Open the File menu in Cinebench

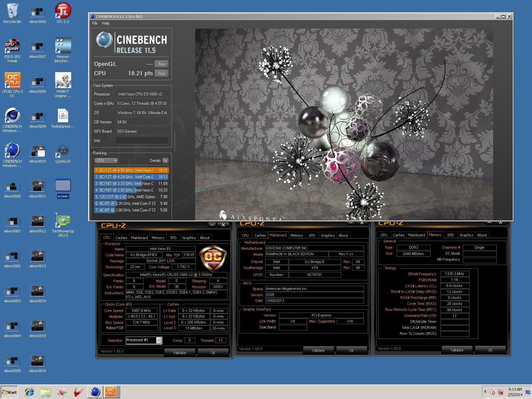(95, 23)
